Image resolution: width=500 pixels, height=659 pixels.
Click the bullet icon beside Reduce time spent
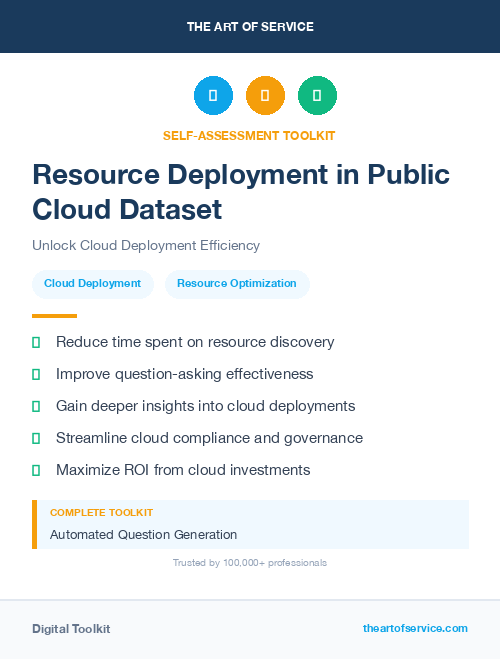36,342
